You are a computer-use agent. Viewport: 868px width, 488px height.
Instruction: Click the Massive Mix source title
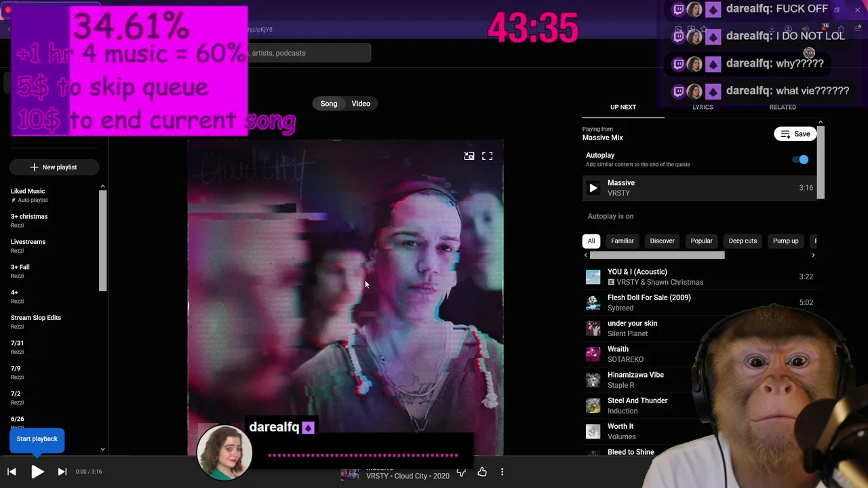pos(602,138)
